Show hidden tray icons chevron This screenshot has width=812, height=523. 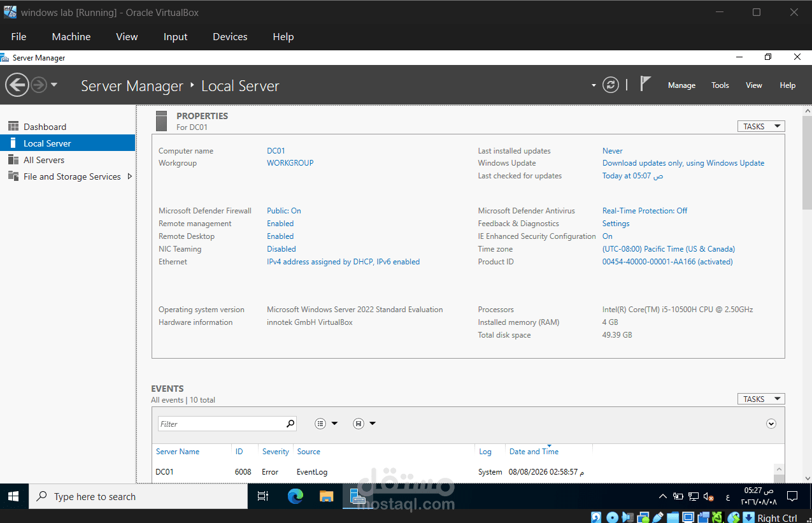click(x=662, y=496)
